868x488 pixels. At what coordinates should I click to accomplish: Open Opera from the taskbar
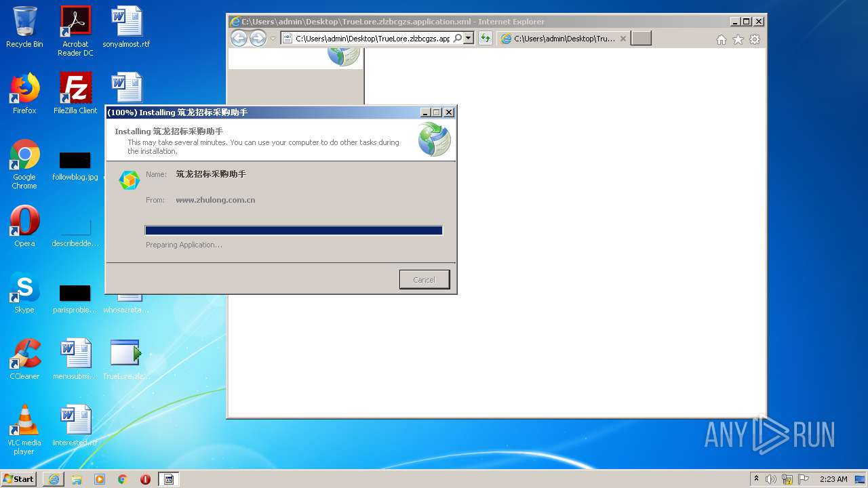(x=145, y=479)
